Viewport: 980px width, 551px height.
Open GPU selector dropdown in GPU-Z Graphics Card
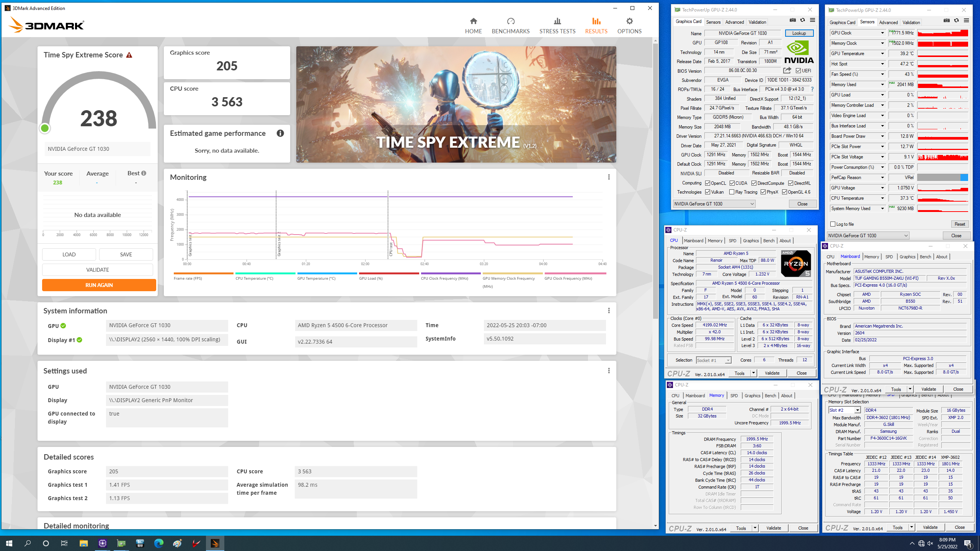[714, 204]
